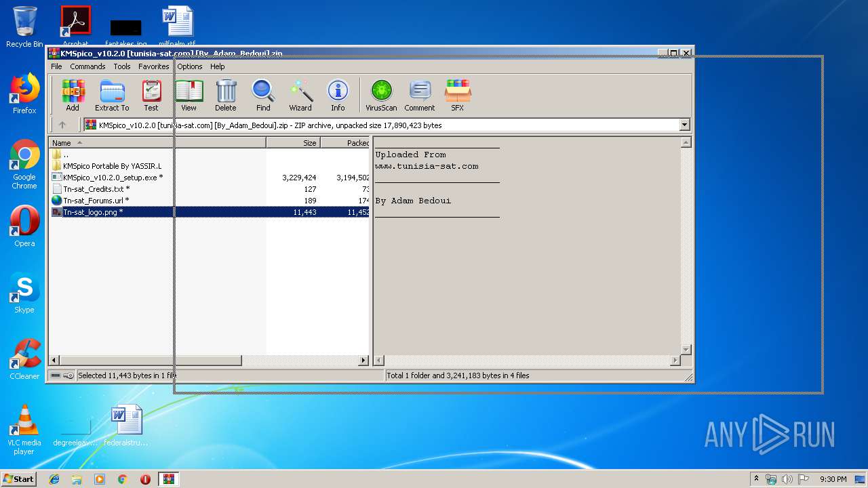
Task: Click the Action Center flag tray icon
Action: (x=804, y=479)
